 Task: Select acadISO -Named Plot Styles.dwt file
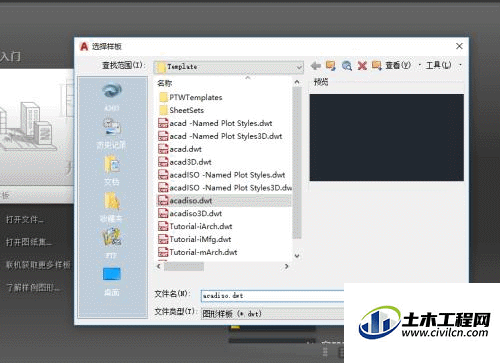(222, 175)
